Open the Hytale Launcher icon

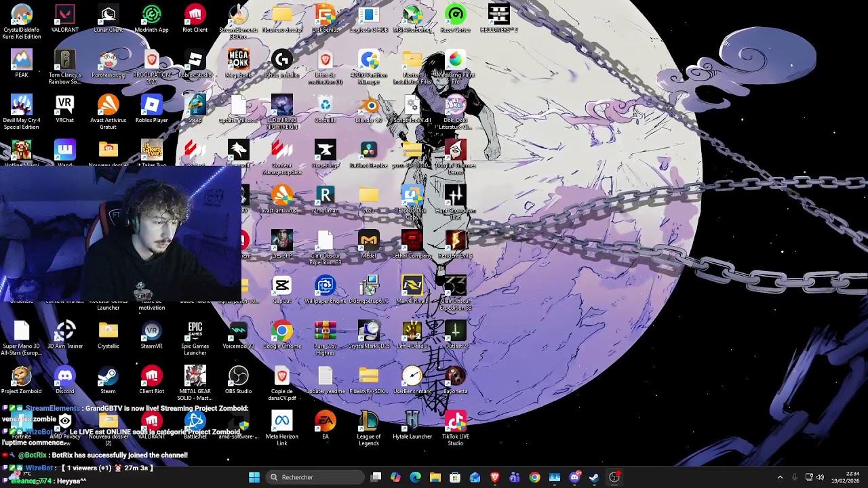(412, 426)
